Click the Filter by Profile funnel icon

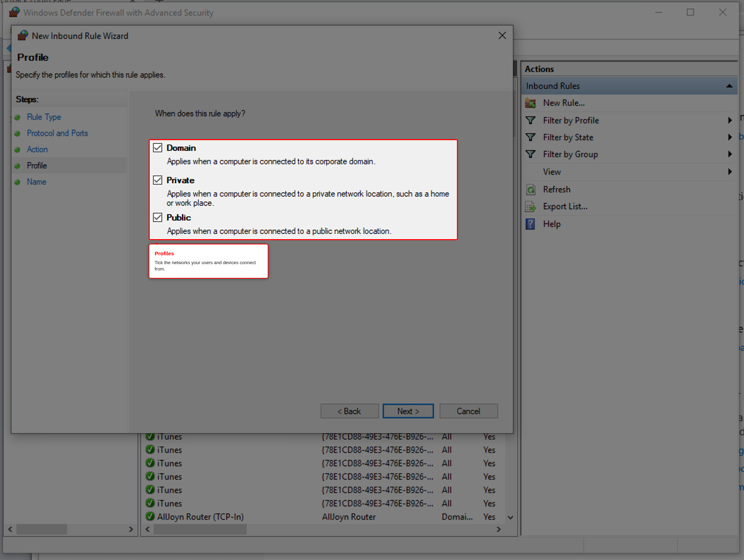pos(531,120)
